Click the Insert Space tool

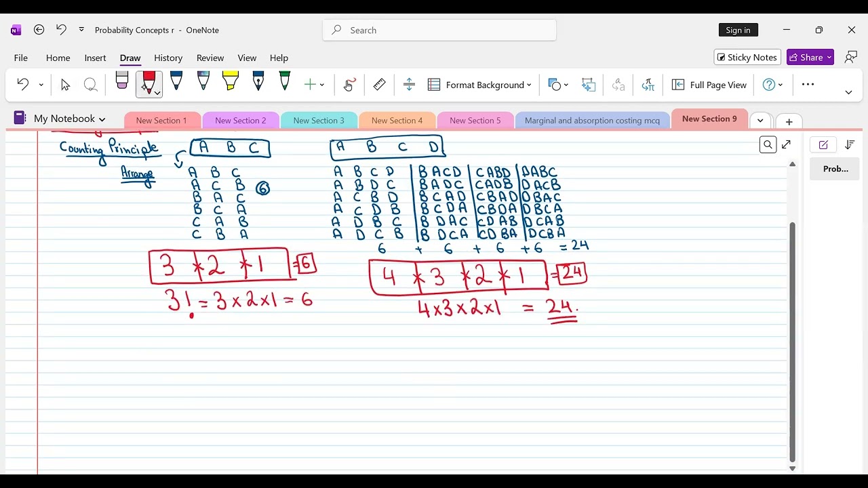[409, 85]
